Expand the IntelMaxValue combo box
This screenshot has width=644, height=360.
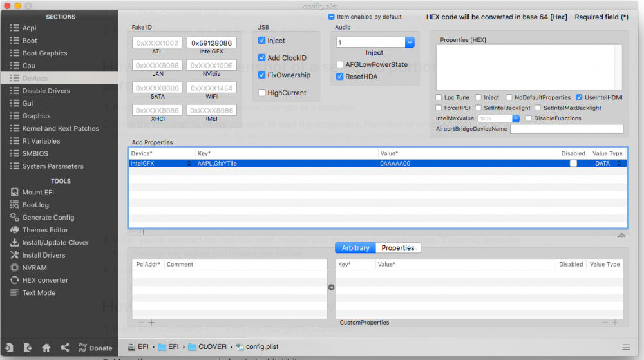pos(516,118)
